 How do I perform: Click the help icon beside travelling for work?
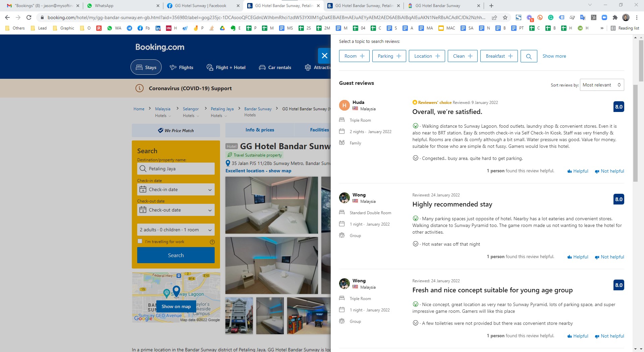coord(212,242)
